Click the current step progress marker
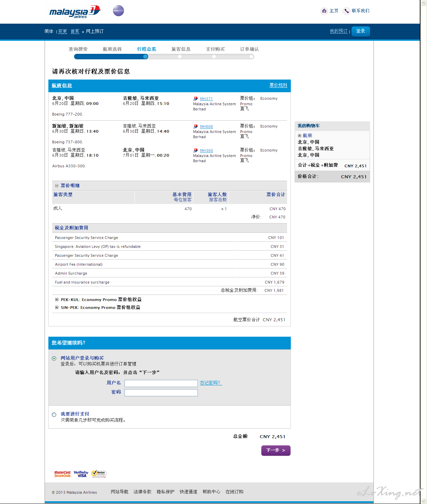Viewport: 427px width, 504px height. [146, 57]
